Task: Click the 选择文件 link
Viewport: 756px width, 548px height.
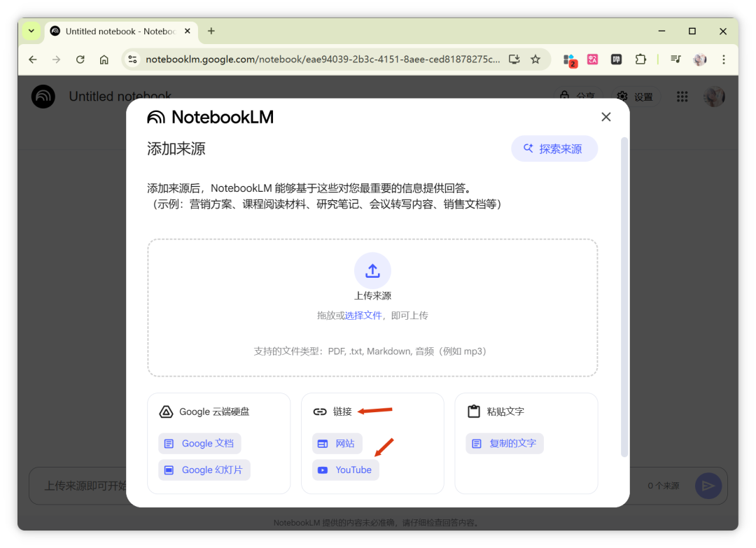Action: (363, 316)
